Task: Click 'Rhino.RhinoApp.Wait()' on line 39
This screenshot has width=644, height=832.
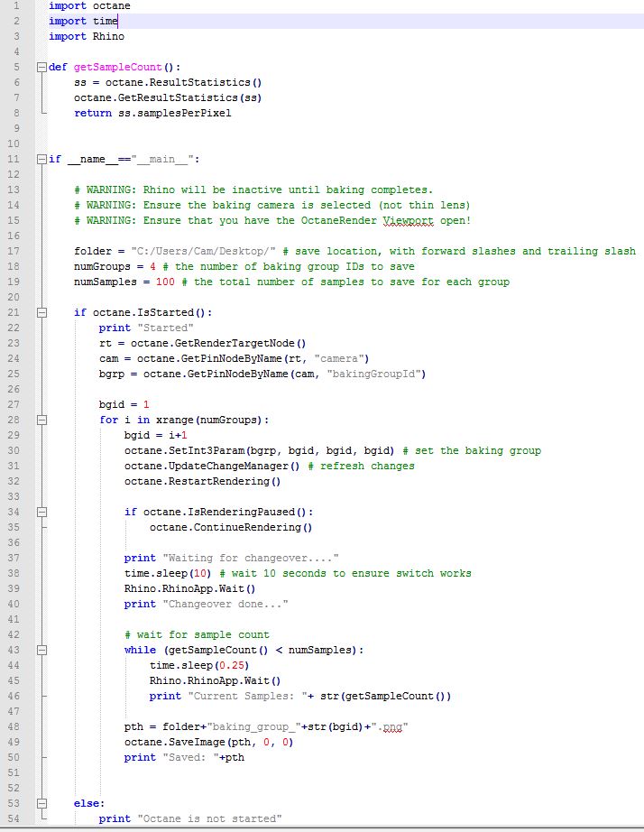Action: point(190,589)
